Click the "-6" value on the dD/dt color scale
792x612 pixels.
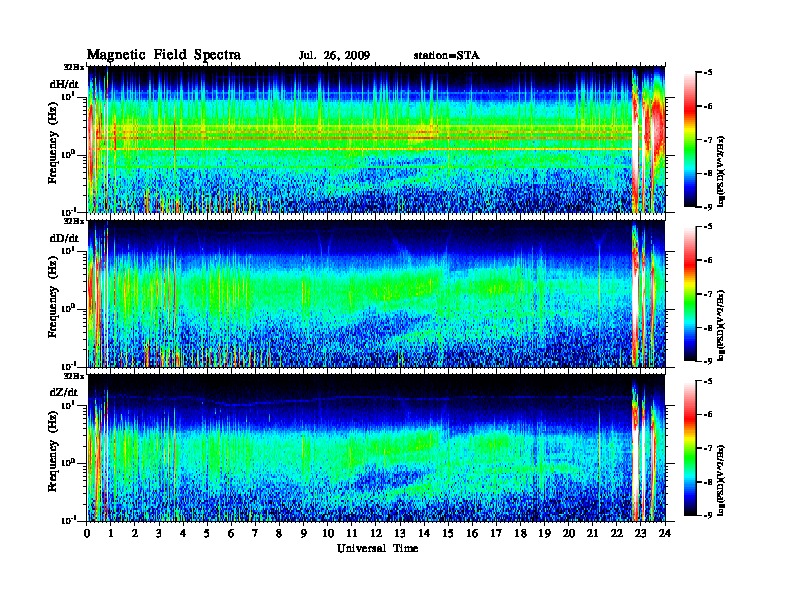[x=708, y=261]
